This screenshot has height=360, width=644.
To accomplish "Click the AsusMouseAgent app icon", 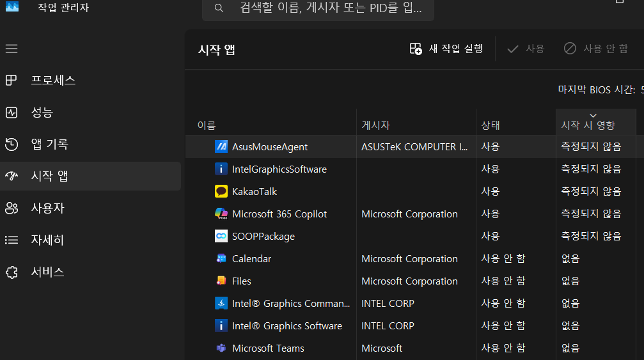I will pyautogui.click(x=221, y=146).
